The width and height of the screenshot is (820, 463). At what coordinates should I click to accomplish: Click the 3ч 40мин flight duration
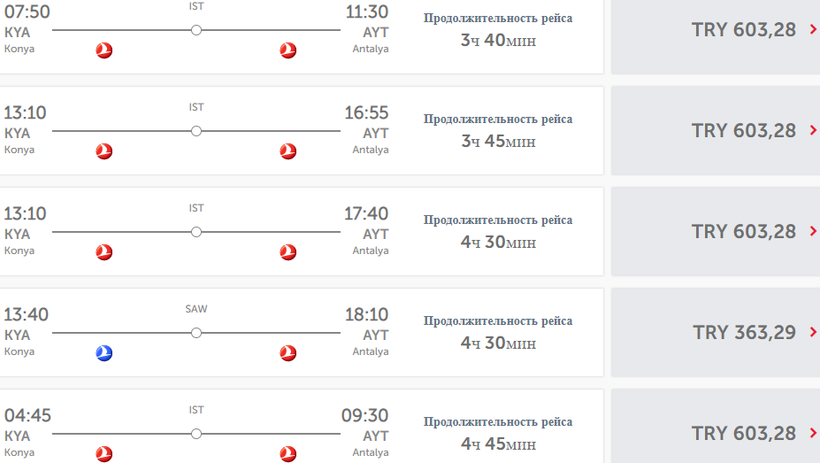498,41
